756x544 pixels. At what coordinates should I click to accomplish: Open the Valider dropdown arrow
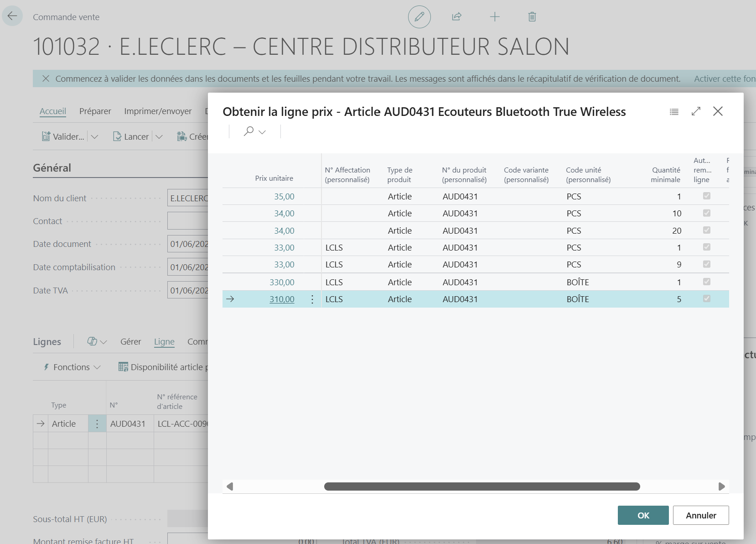tap(94, 136)
